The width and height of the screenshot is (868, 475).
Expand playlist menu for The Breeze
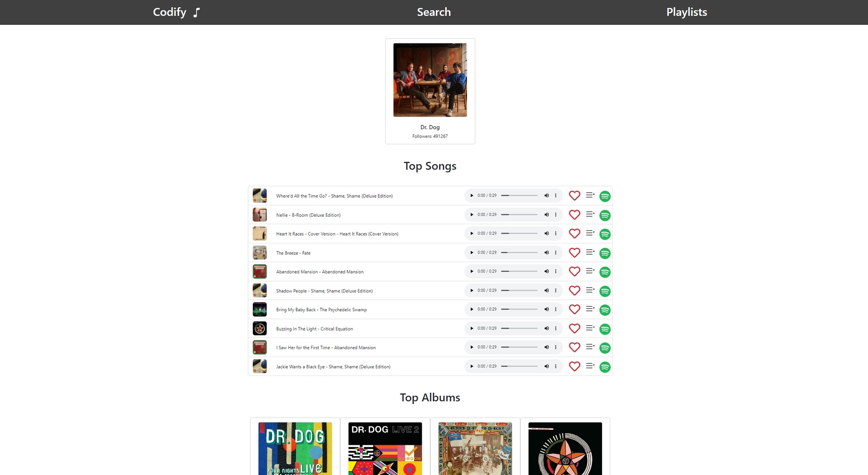(x=590, y=252)
